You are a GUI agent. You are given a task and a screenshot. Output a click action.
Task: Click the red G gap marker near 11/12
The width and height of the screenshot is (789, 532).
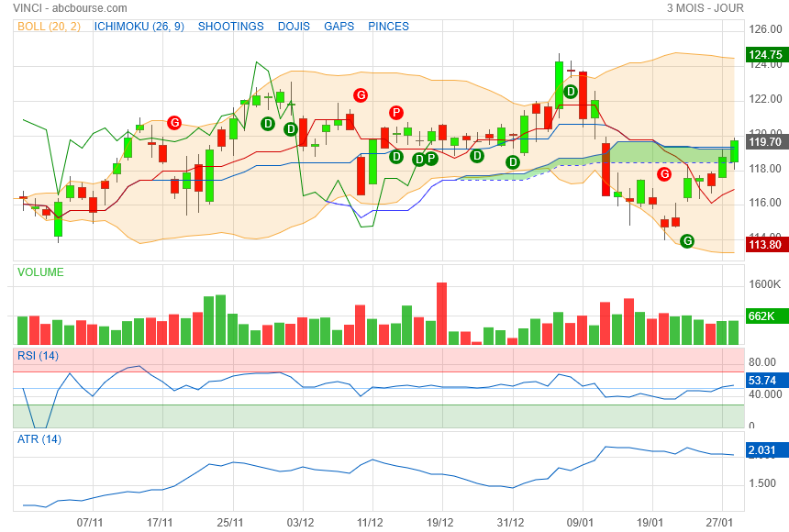click(x=361, y=95)
